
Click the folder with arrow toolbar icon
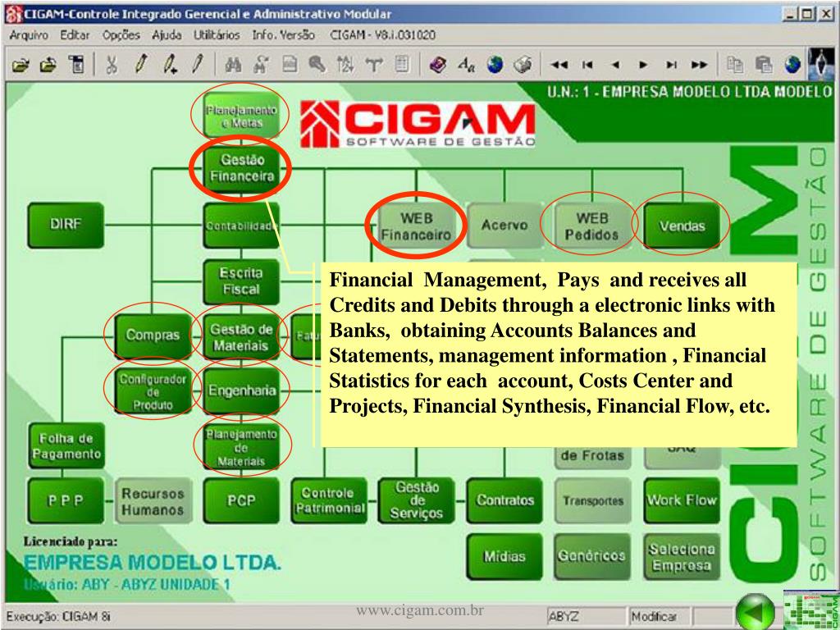[48, 66]
